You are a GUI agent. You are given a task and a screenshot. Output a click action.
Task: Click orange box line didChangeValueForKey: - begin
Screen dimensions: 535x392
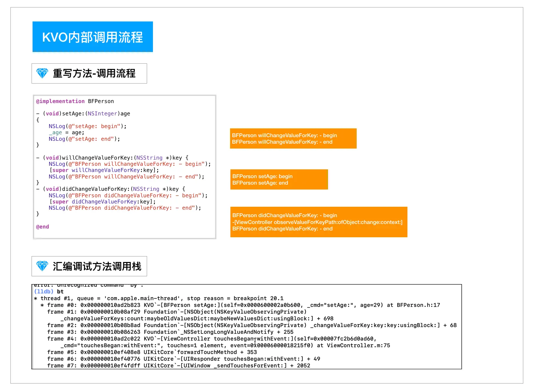click(x=285, y=215)
